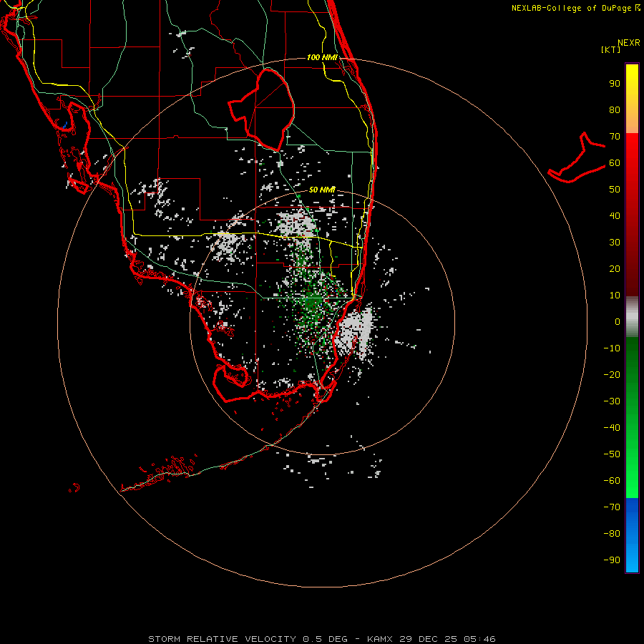
Task: Click the -80 value on the velocity scale
Action: 612,534
